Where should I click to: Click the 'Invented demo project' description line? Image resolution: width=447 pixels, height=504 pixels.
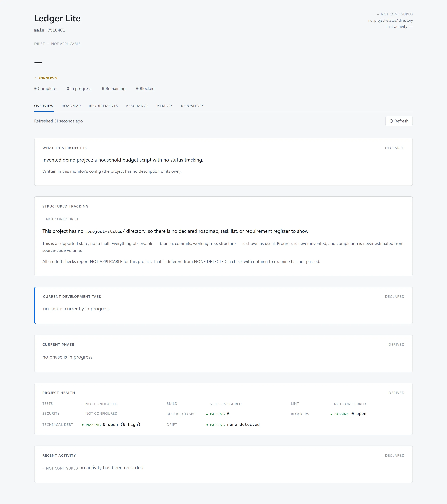123,160
